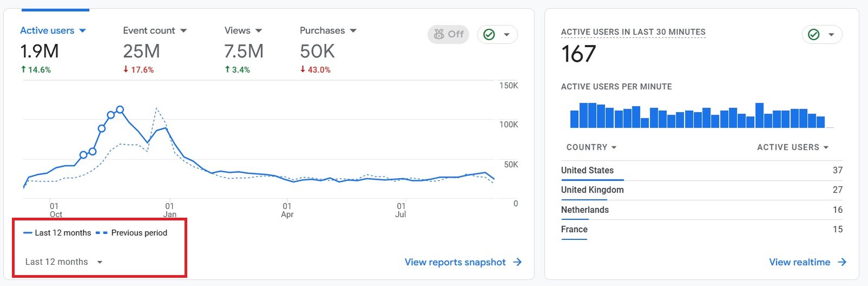Screen dimensions: 868x286
Task: Select the United Kingdom row
Action: [x=702, y=190]
